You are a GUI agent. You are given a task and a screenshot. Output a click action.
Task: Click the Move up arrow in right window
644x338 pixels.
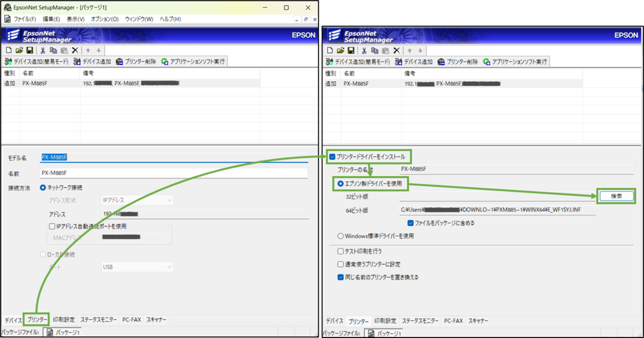410,51
